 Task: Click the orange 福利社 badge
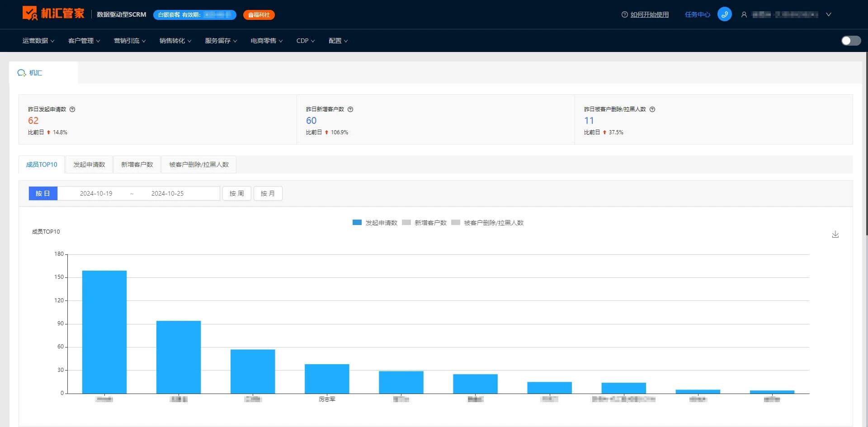pyautogui.click(x=259, y=15)
